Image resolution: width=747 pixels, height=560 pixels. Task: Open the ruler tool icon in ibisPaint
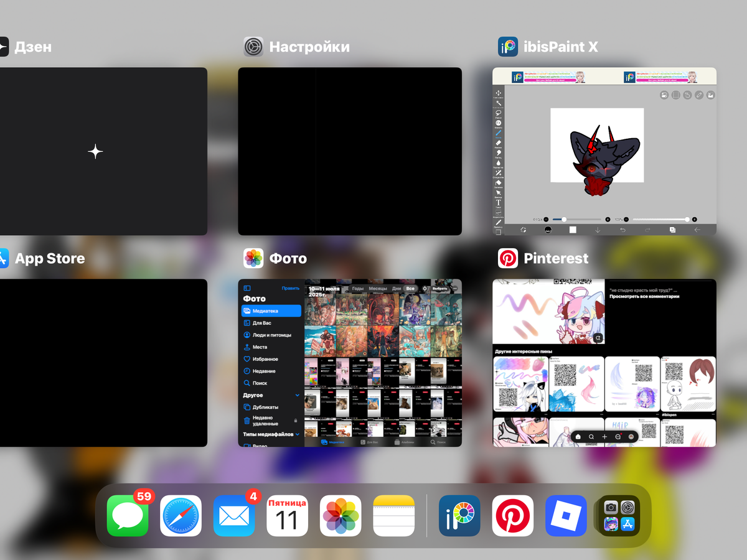699,95
